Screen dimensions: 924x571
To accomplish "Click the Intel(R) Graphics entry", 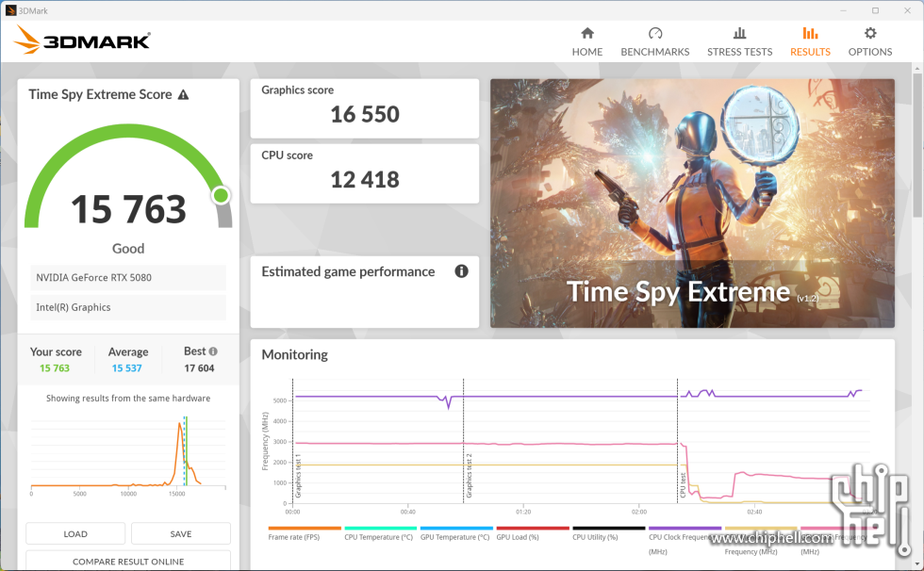I will pyautogui.click(x=128, y=307).
